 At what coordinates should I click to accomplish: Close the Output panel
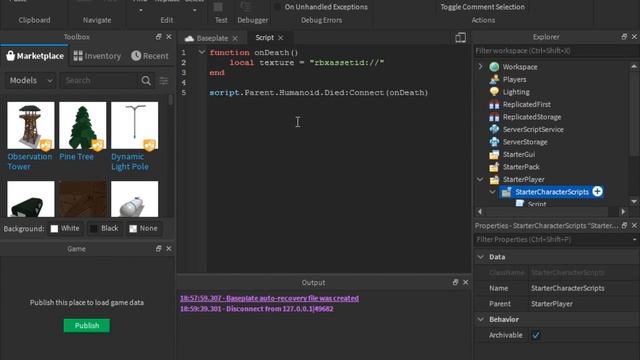465,282
